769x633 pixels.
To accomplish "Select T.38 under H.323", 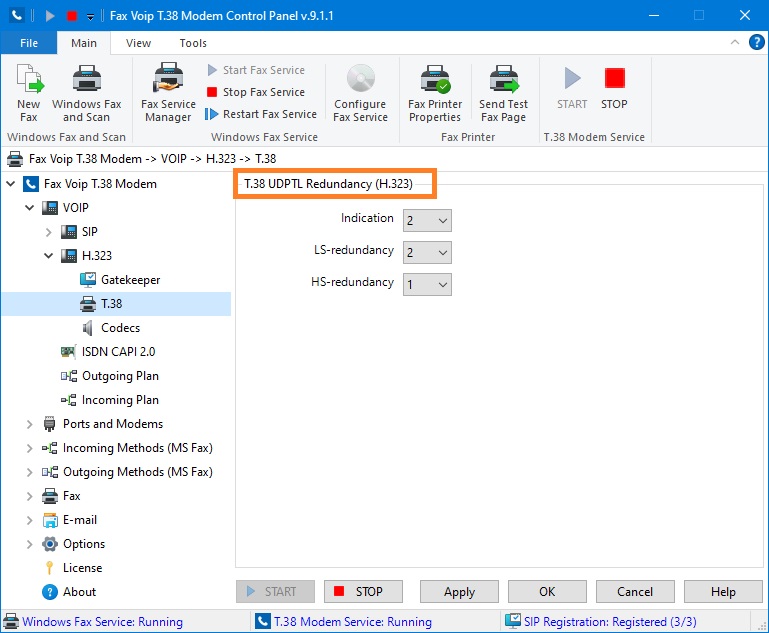I will 111,304.
